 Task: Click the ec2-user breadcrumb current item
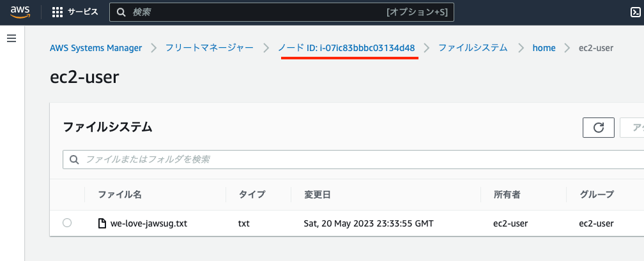(x=596, y=48)
